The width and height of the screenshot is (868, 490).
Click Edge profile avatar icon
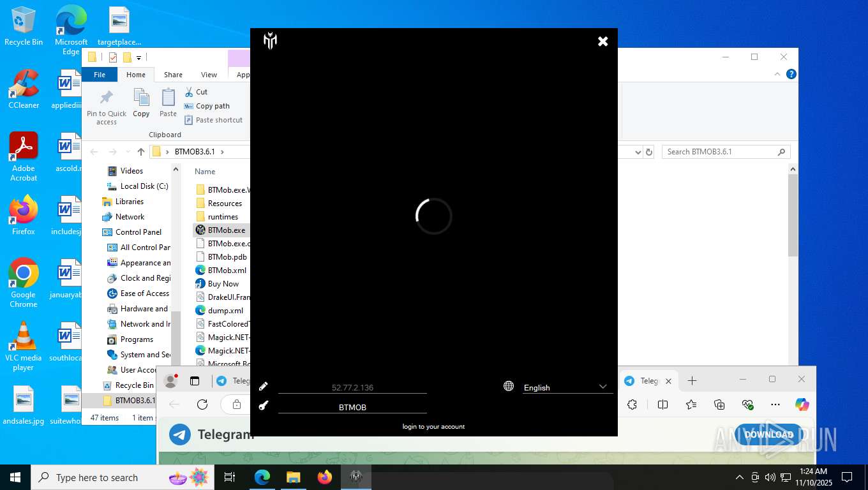(x=171, y=381)
